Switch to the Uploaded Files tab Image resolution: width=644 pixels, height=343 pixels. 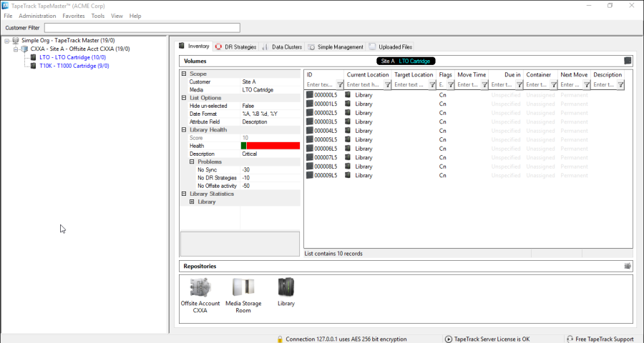pos(391,46)
